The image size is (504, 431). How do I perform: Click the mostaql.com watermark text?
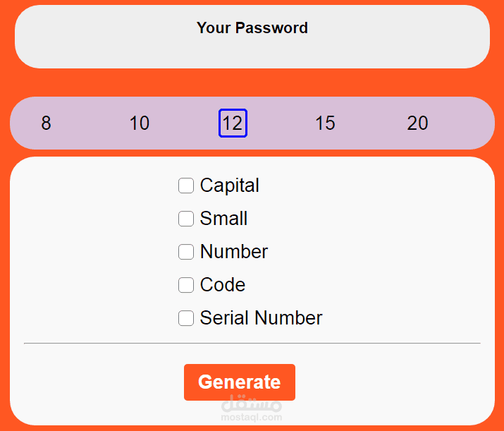(x=252, y=417)
